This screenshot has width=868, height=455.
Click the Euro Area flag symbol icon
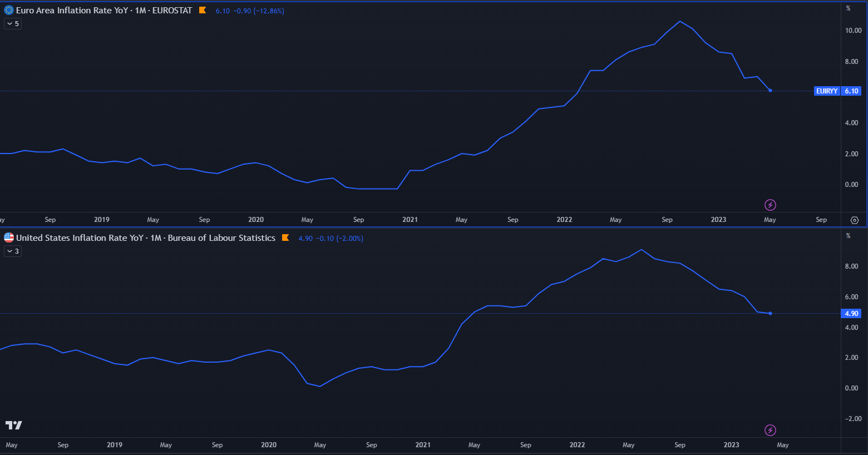pos(9,10)
